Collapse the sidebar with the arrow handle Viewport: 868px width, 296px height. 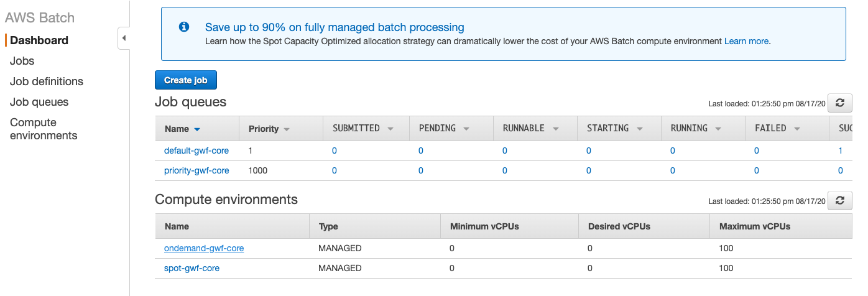pos(123,39)
